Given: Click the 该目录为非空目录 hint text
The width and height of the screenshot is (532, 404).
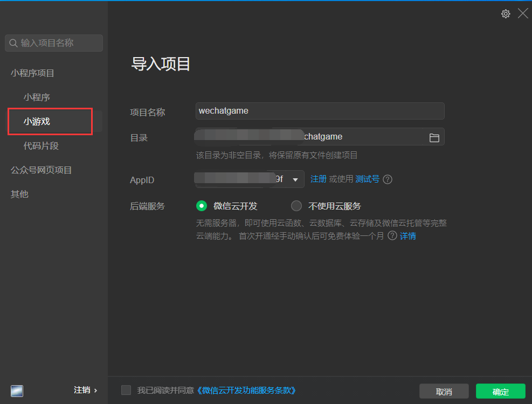Looking at the screenshot, I should [x=277, y=155].
